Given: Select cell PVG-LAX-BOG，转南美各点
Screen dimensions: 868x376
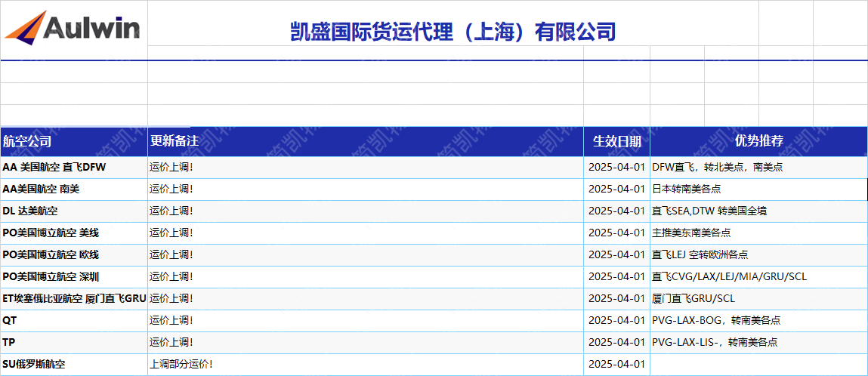Looking at the screenshot, I should [x=759, y=321].
